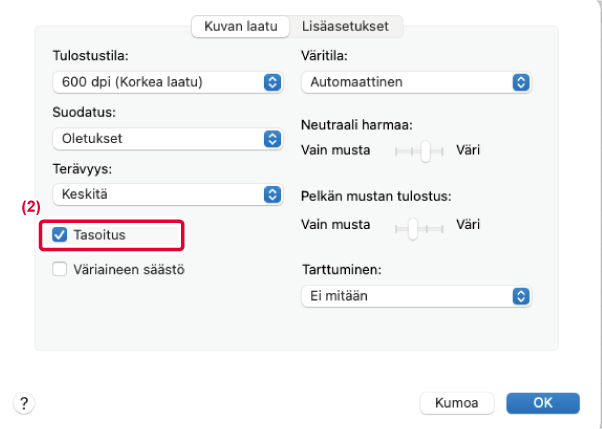Viewport: 602px width, 429px height.
Task: Click the Neutraali harmaa slider handle
Action: click(426, 151)
